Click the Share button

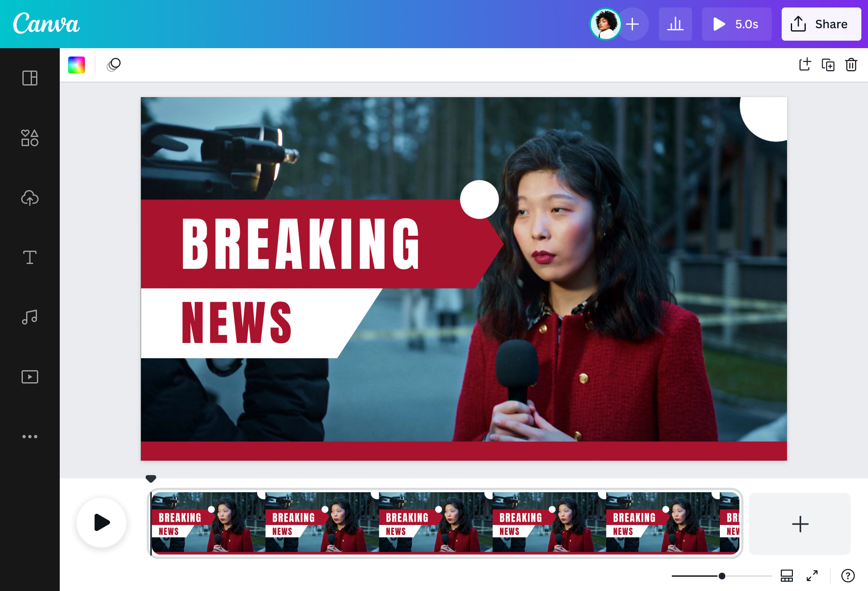821,24
